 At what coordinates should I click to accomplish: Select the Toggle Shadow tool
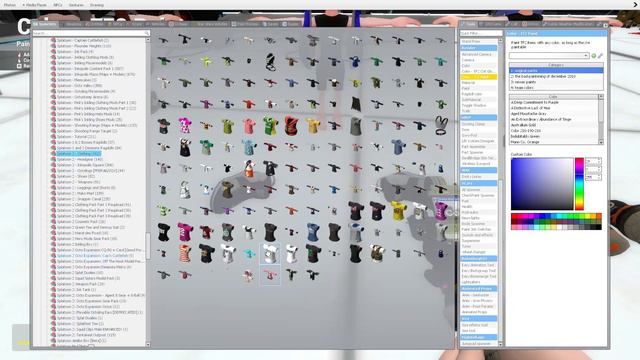point(478,105)
